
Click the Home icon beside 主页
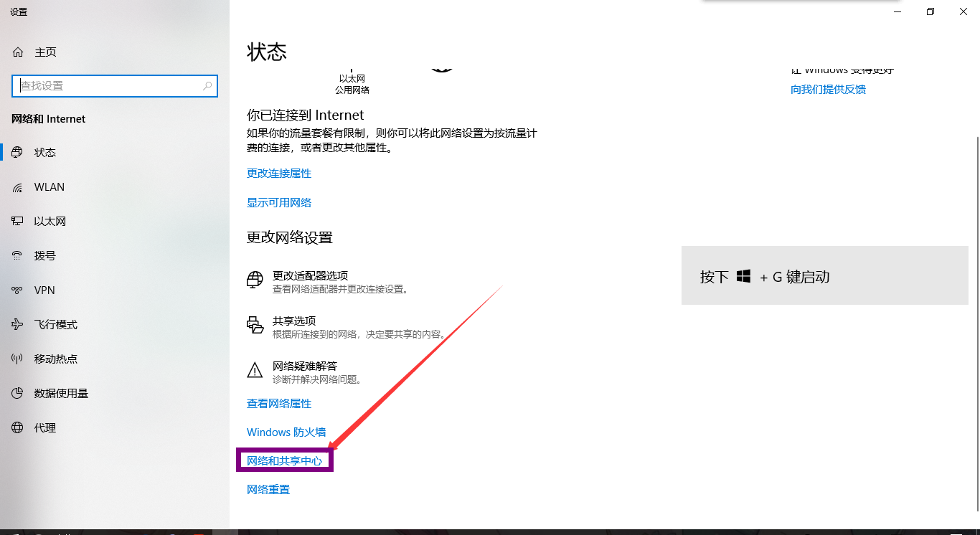click(x=18, y=52)
